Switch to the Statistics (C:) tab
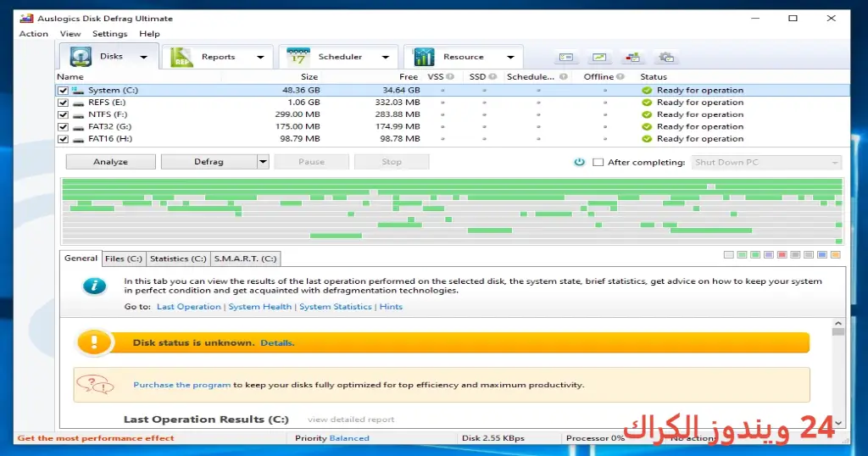This screenshot has height=456, width=868. coord(178,259)
